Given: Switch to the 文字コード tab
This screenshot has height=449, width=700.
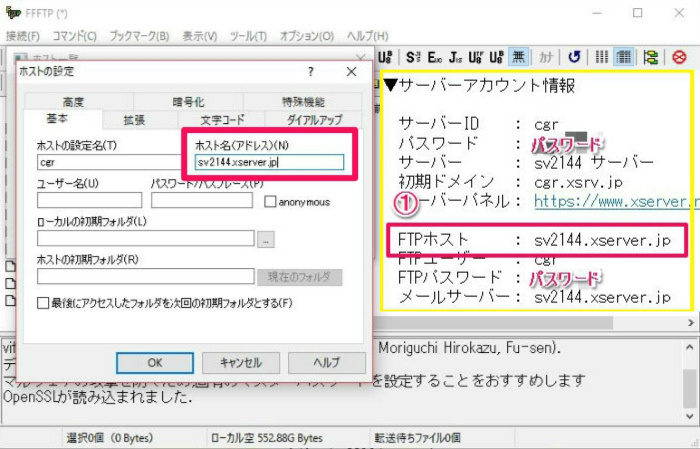Looking at the screenshot, I should coord(222,120).
